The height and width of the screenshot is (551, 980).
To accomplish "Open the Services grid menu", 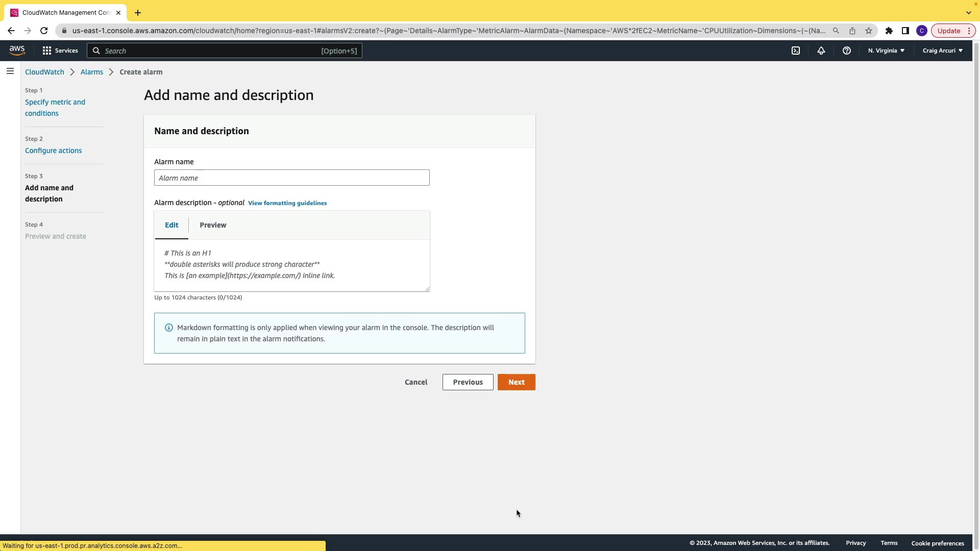I will point(60,51).
